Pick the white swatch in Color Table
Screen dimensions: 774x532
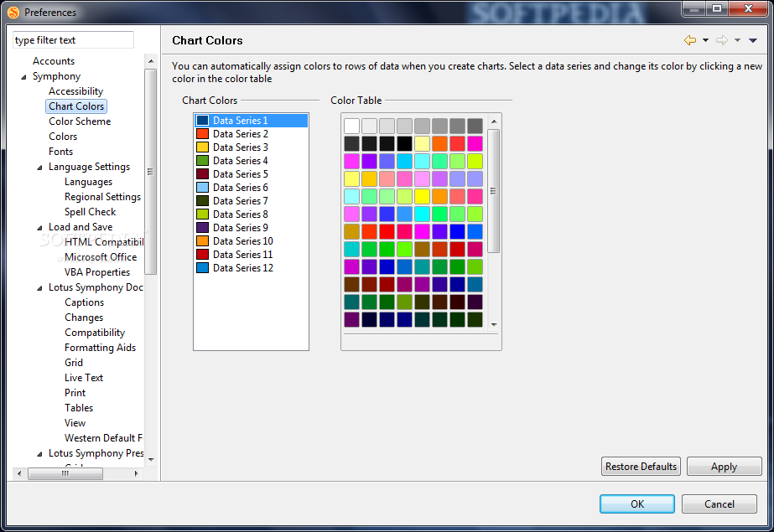(x=351, y=126)
